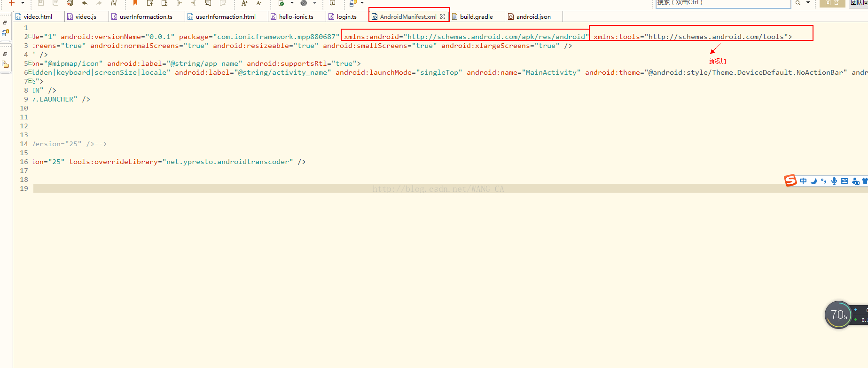Close the AndroidManifest.xml tab
This screenshot has width=868, height=368.
tap(443, 16)
